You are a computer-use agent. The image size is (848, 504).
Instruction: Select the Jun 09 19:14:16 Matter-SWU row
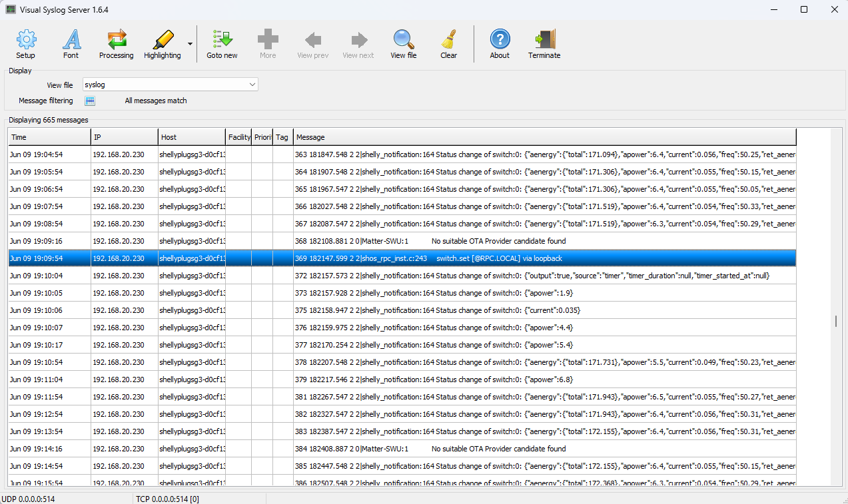pos(402,449)
